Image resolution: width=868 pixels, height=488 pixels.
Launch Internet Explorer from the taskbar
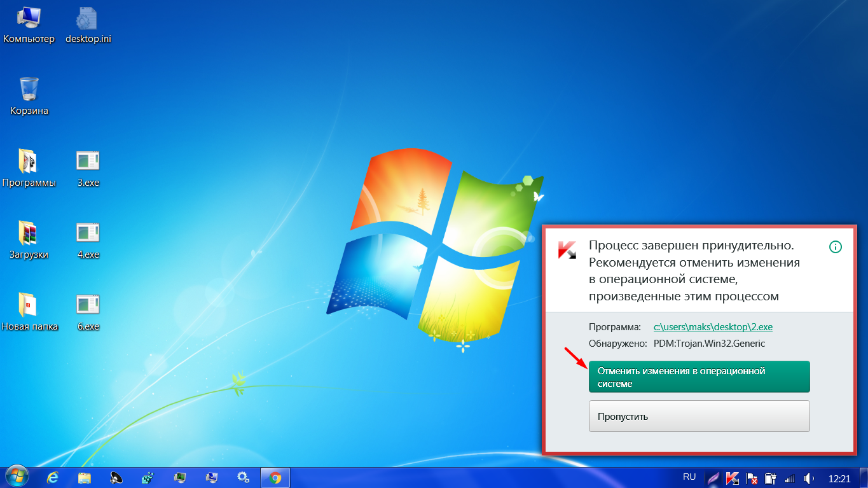(54, 477)
